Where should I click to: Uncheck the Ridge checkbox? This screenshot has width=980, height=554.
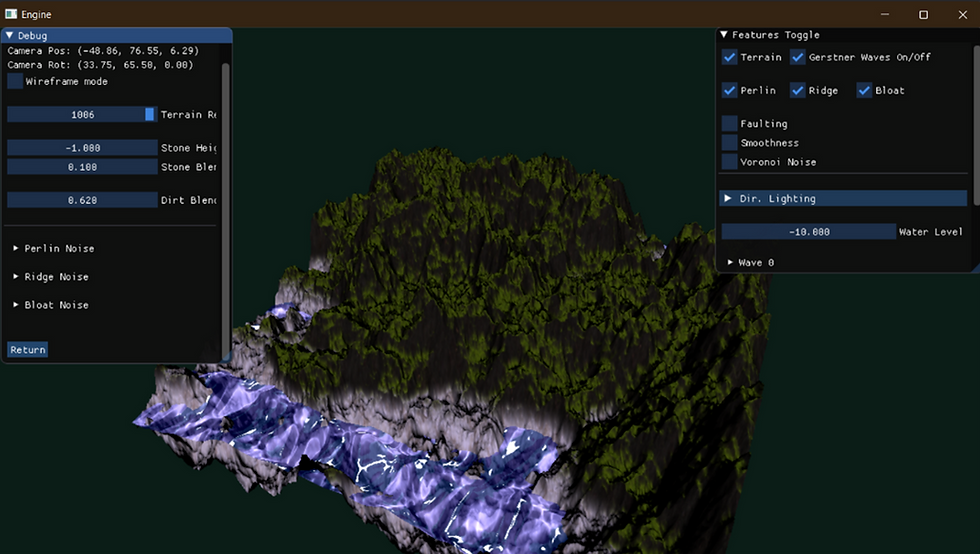point(798,90)
